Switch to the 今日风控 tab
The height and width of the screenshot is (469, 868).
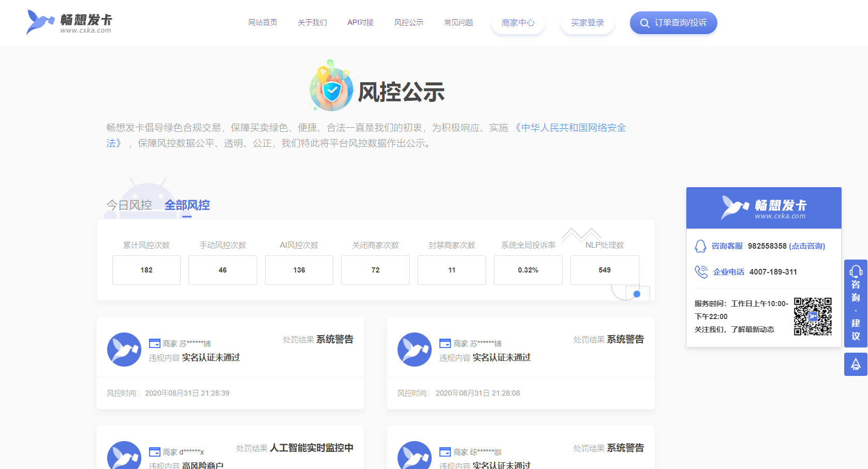pyautogui.click(x=129, y=205)
